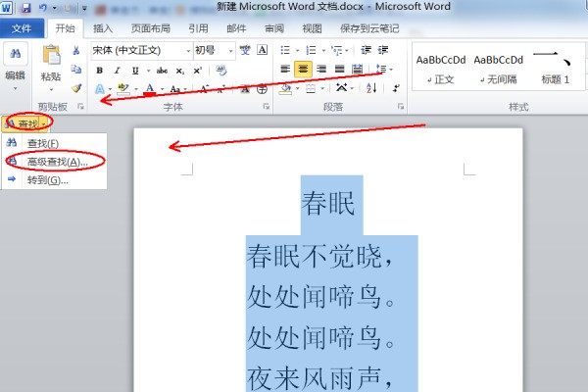Click the 转到(G)... menu entry
Viewport: 588px width, 392px height.
tap(45, 179)
